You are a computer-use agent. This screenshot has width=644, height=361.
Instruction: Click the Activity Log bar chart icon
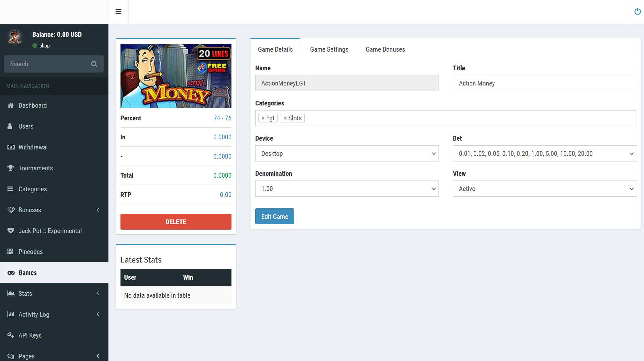coord(11,314)
